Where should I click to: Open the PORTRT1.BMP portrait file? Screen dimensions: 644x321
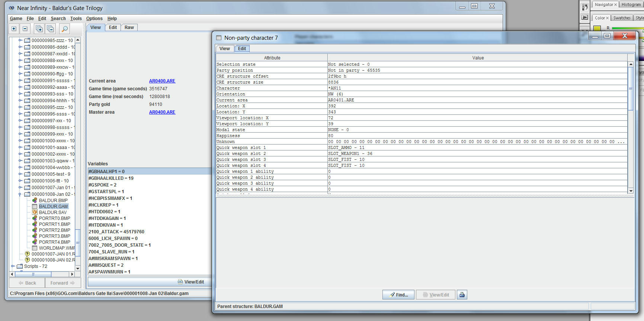click(54, 224)
